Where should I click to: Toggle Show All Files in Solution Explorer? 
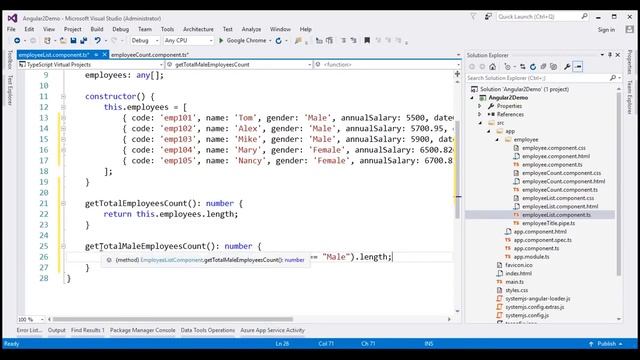[553, 67]
